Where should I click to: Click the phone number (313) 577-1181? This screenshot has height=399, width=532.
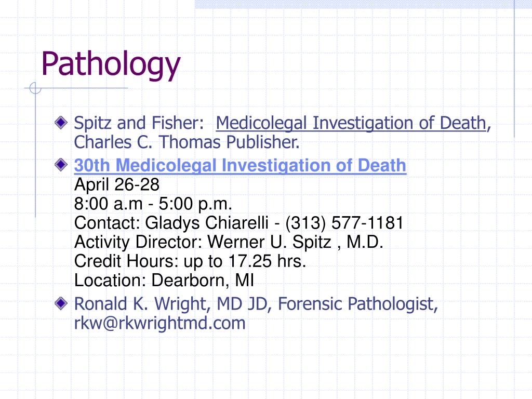click(344, 223)
